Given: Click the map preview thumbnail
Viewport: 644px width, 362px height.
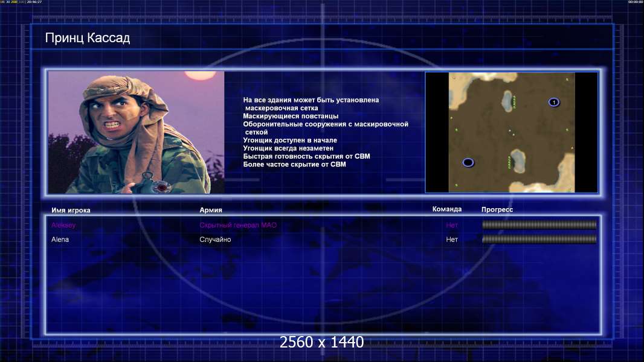Looking at the screenshot, I should tap(511, 132).
